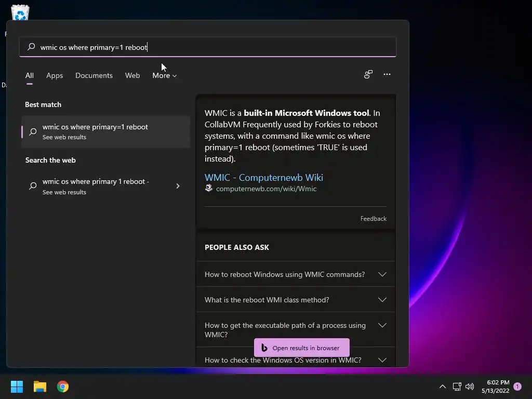Click into the search text field

208,47
